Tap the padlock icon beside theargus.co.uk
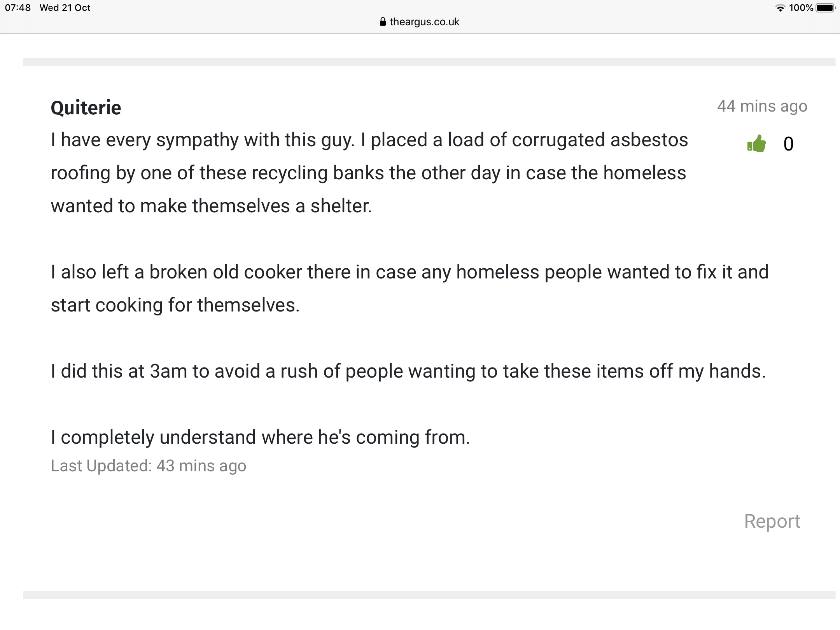The width and height of the screenshot is (840, 630). pos(383,22)
